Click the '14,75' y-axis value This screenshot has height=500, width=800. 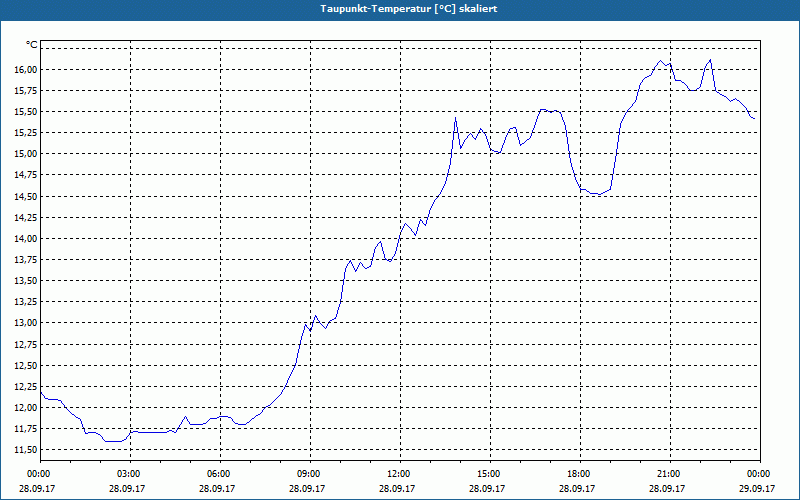[x=27, y=175]
